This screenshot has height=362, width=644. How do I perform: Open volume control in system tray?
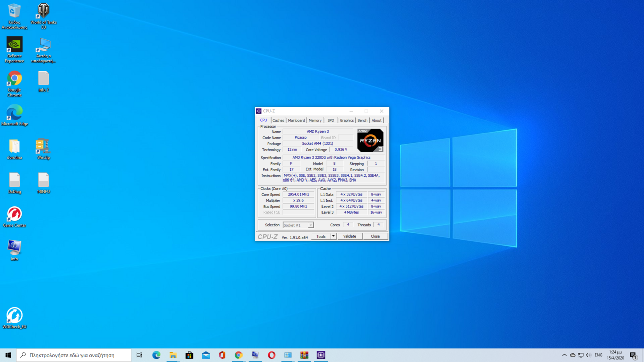(x=588, y=355)
